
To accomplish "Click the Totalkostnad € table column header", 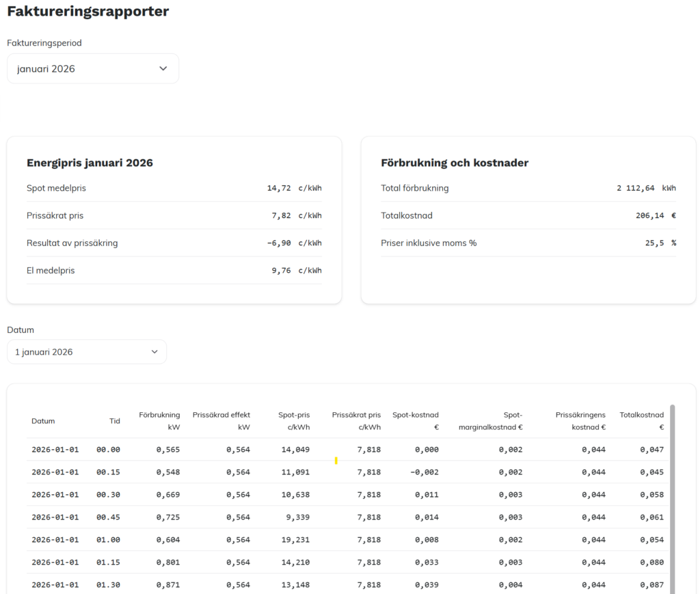I will [x=641, y=421].
